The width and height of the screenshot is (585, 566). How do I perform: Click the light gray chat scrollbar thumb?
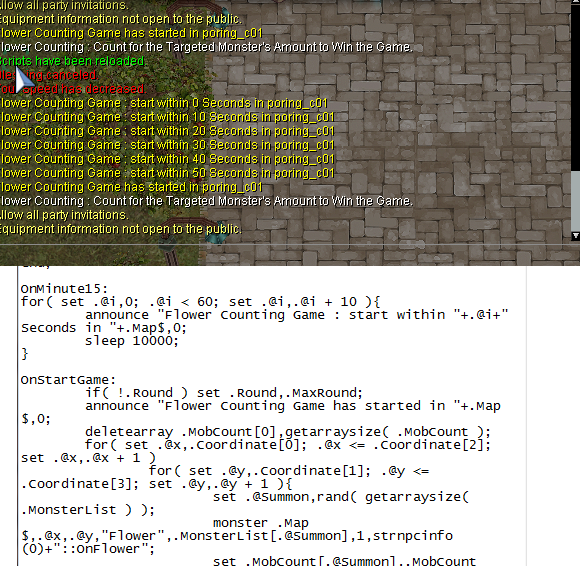[576, 201]
